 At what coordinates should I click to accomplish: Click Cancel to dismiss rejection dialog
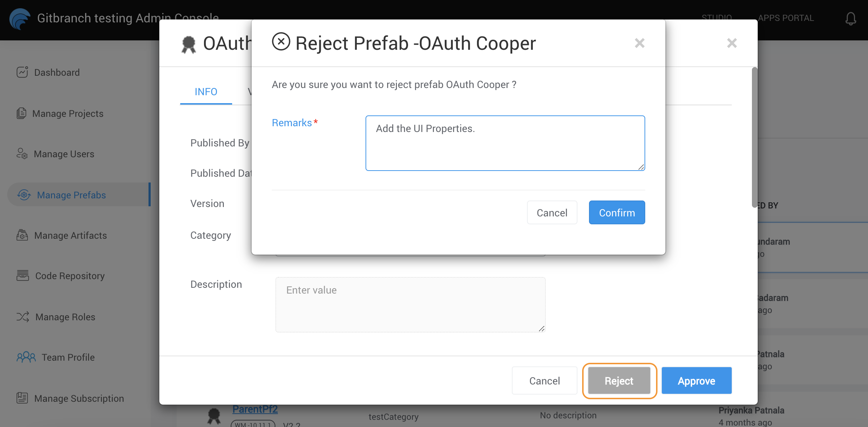pos(553,212)
